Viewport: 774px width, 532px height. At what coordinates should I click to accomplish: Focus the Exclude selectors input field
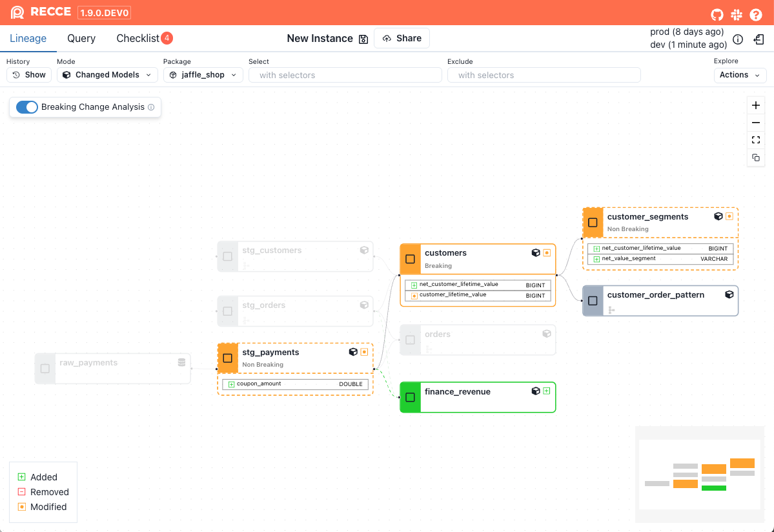(x=544, y=75)
